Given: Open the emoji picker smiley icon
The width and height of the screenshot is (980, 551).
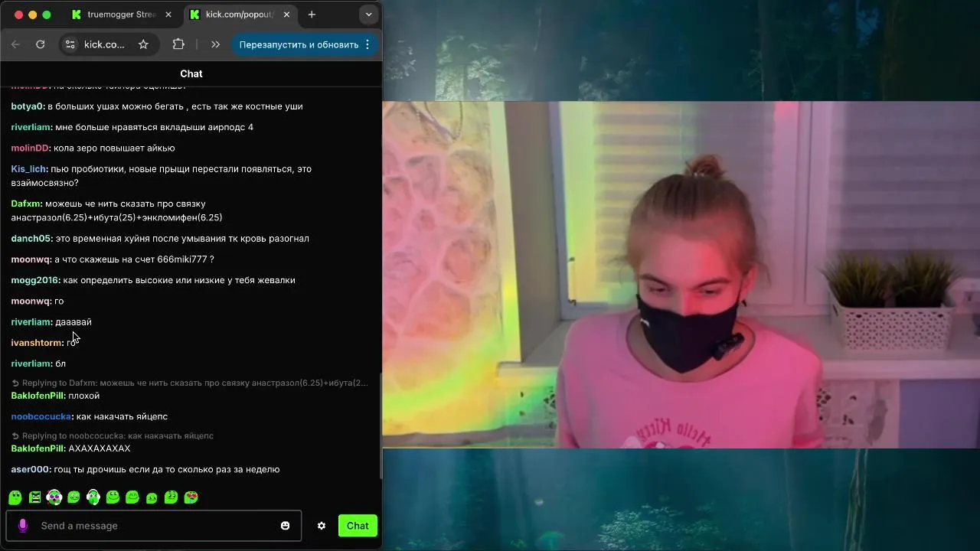Looking at the screenshot, I should 286,526.
